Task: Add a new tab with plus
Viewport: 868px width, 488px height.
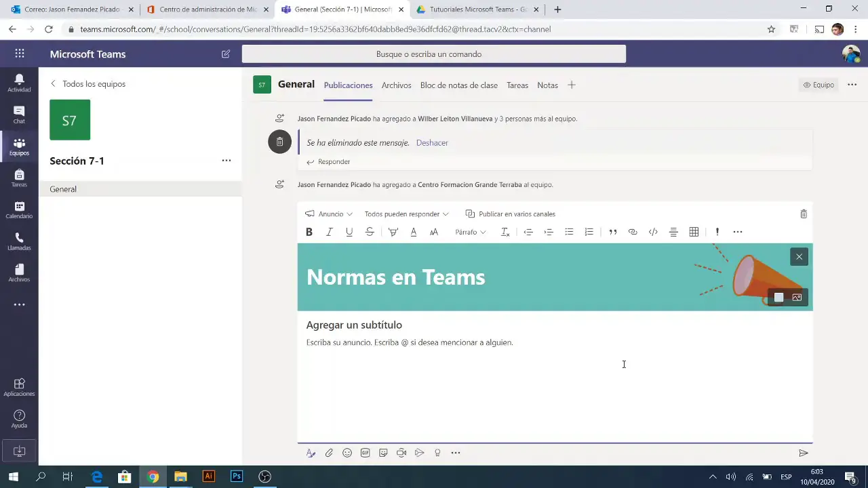Action: click(x=572, y=85)
